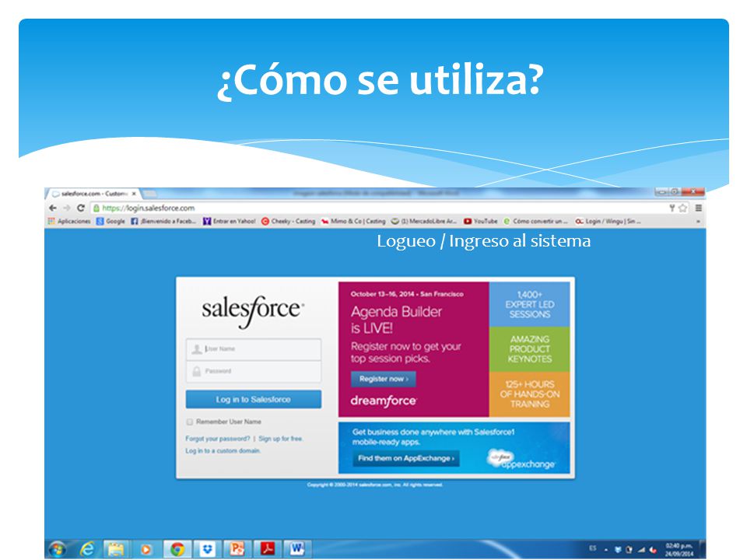Switch to Word in the taskbar
Screen dimensions: 747x560
[297, 550]
